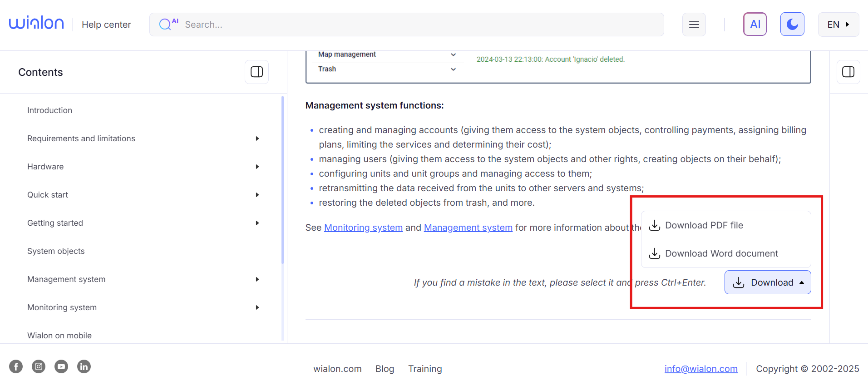Toggle the right side panel
This screenshot has width=868, height=391.
point(848,72)
